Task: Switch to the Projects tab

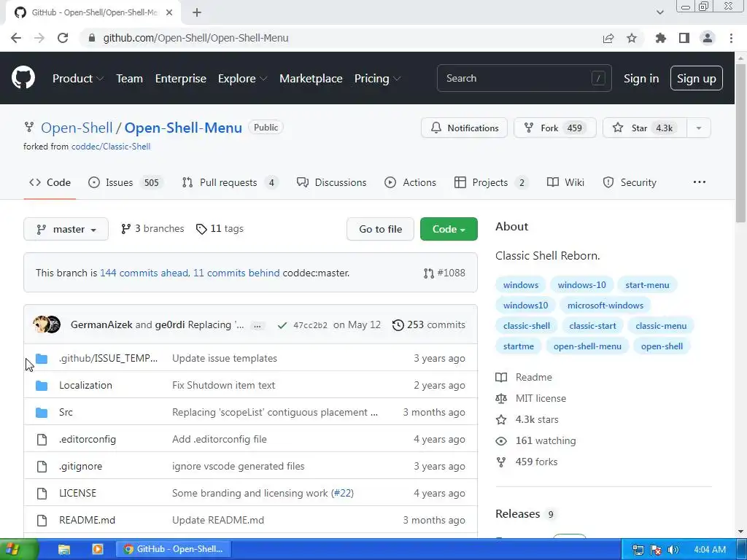Action: (491, 182)
